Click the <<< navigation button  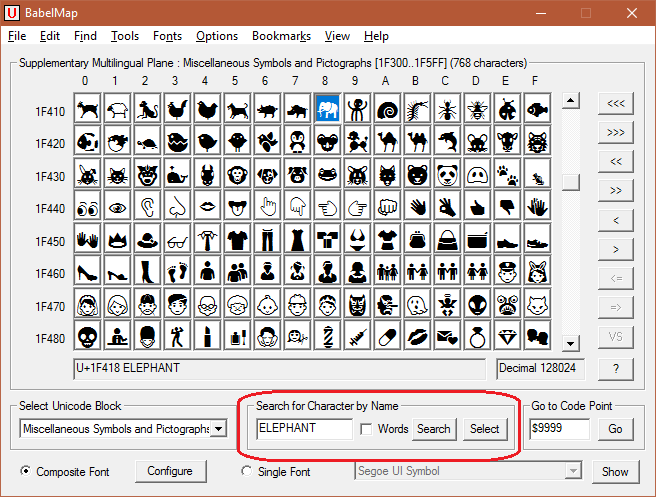pyautogui.click(x=615, y=103)
